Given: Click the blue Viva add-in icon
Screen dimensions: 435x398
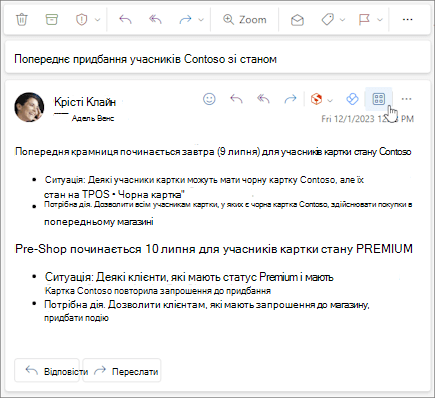Looking at the screenshot, I should tap(352, 99).
